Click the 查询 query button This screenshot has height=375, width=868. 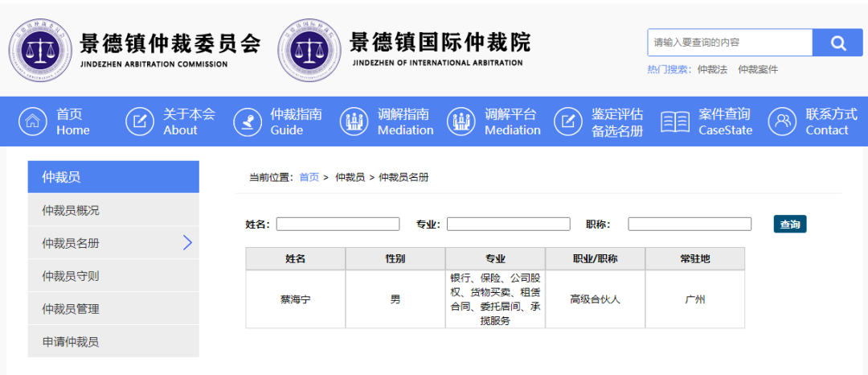click(x=790, y=225)
